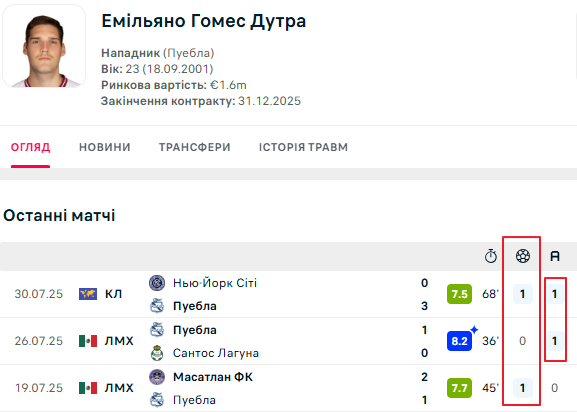The height and width of the screenshot is (412, 577).
Task: Click the blue star beside the 8.2 rating
Action: 474,329
